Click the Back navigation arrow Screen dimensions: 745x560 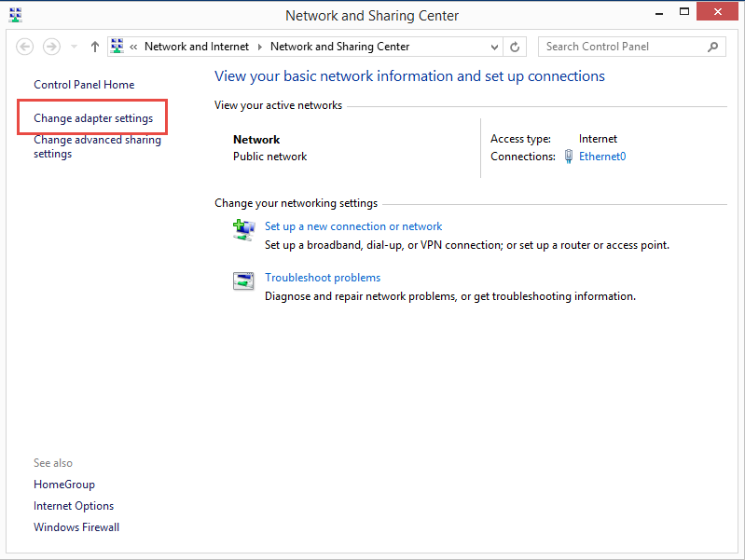(x=24, y=47)
